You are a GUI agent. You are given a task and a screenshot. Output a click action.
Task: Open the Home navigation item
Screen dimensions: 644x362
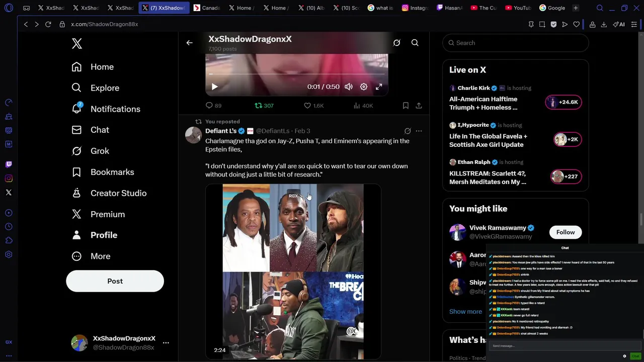pyautogui.click(x=93, y=67)
